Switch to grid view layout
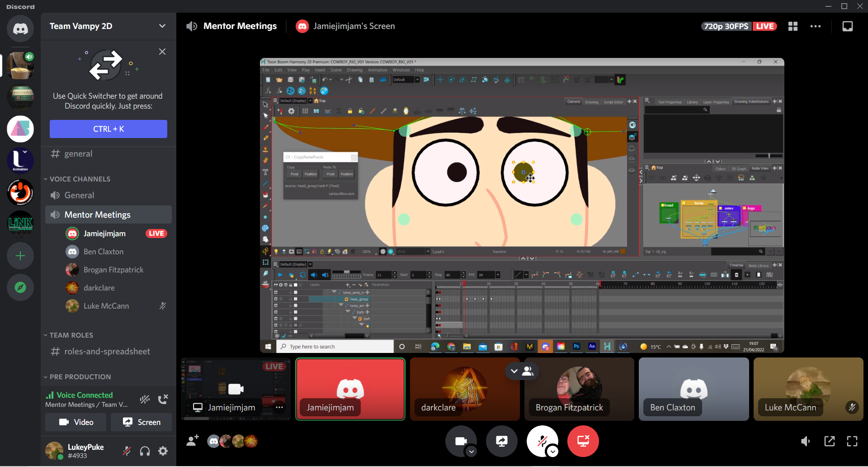 click(x=793, y=26)
